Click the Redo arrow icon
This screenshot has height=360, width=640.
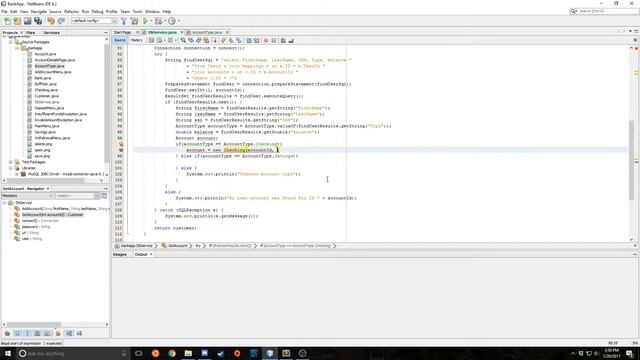point(61,21)
